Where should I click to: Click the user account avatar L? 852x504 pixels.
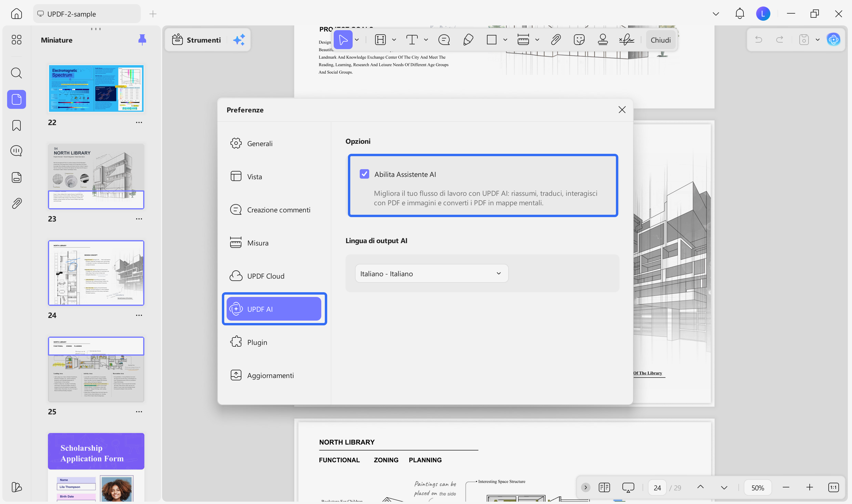(x=763, y=14)
